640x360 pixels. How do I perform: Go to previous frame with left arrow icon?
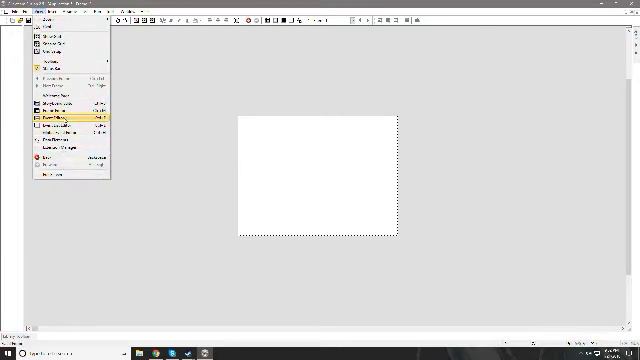pyautogui.click(x=360, y=20)
